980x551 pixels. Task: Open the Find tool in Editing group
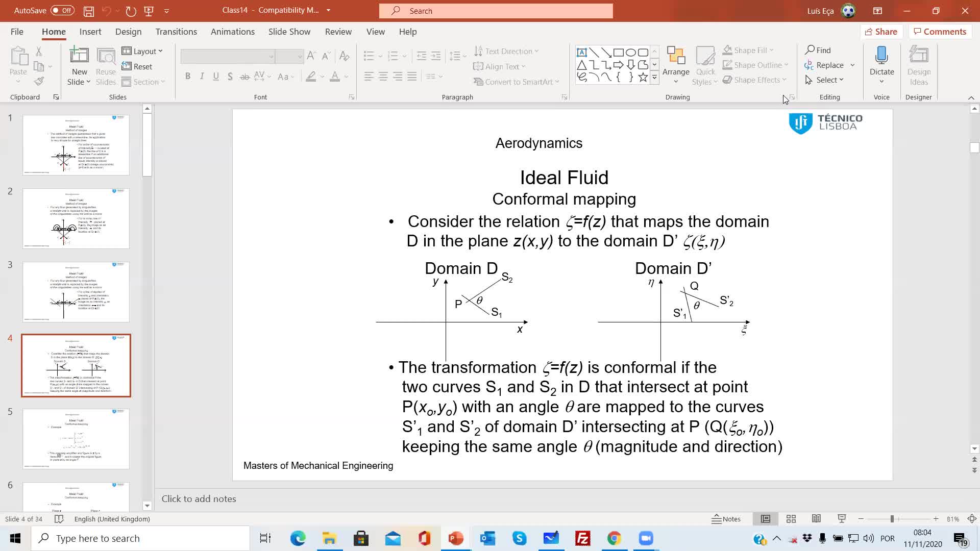tap(818, 50)
